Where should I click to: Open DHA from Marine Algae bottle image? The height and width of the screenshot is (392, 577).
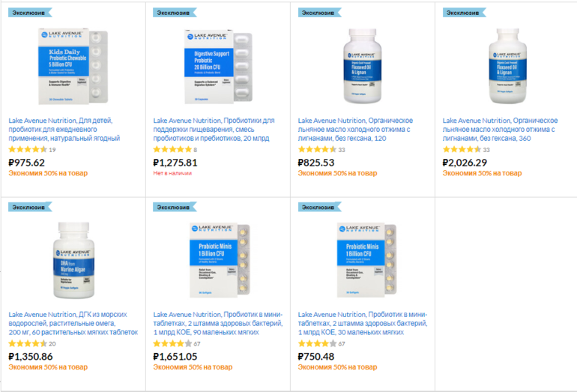point(72,259)
